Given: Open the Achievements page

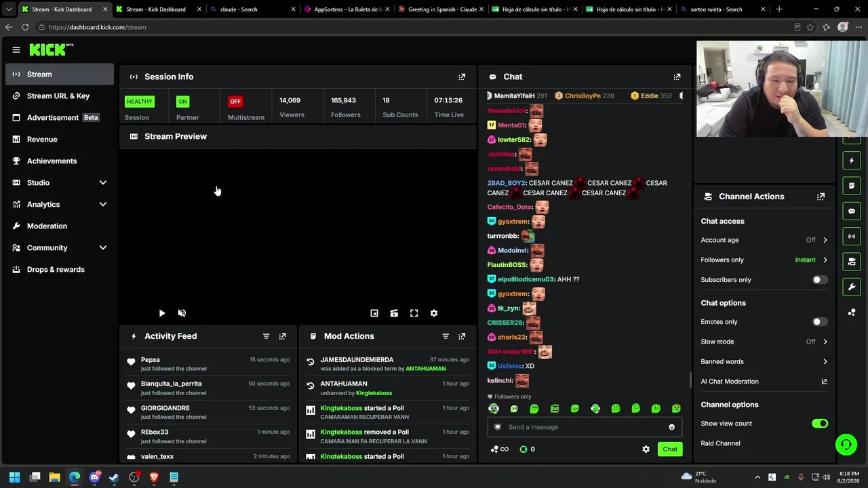Looking at the screenshot, I should click(60, 161).
